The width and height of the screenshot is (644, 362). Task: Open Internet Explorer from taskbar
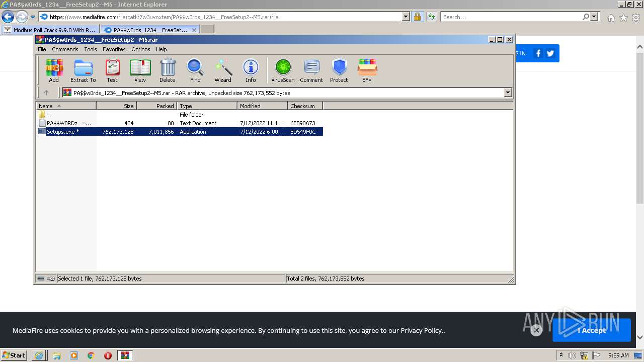pos(39,355)
